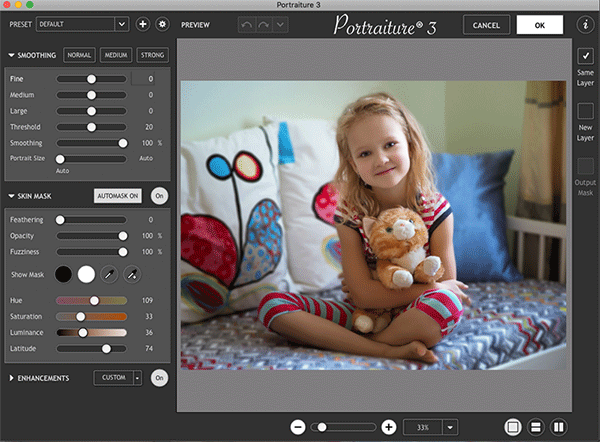Select the pick mask color eyedropper
Viewport: 600px width, 442px height.
[109, 274]
